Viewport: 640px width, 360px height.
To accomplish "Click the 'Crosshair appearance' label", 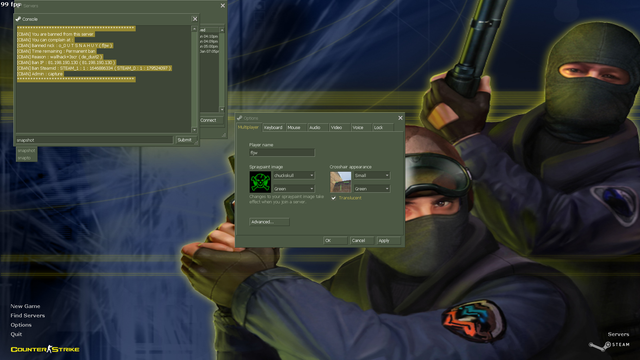I will [x=351, y=167].
